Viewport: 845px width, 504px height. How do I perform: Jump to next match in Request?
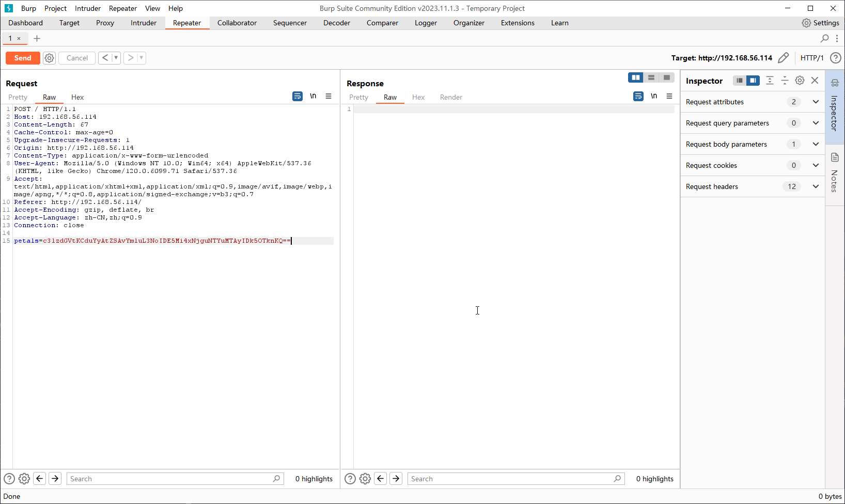tap(55, 479)
